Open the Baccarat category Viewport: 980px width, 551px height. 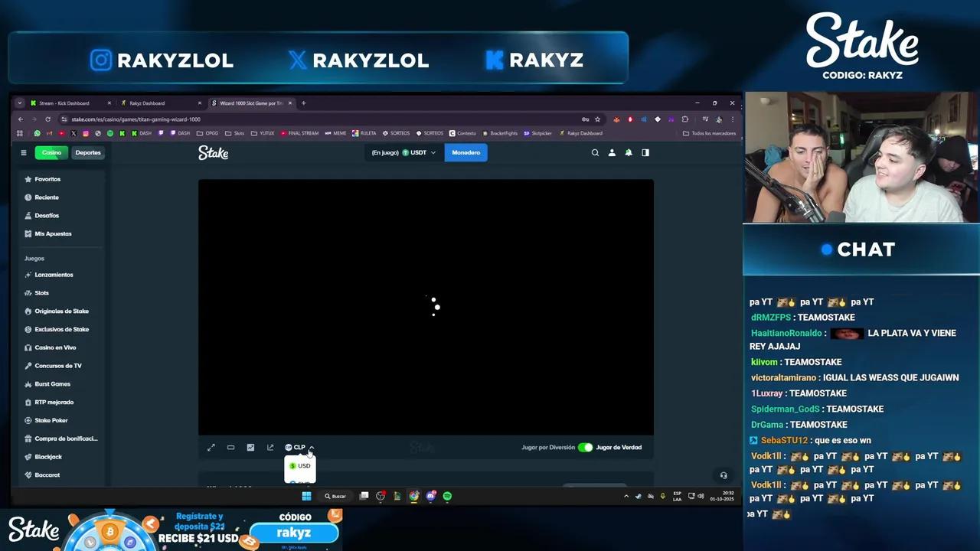61,475
